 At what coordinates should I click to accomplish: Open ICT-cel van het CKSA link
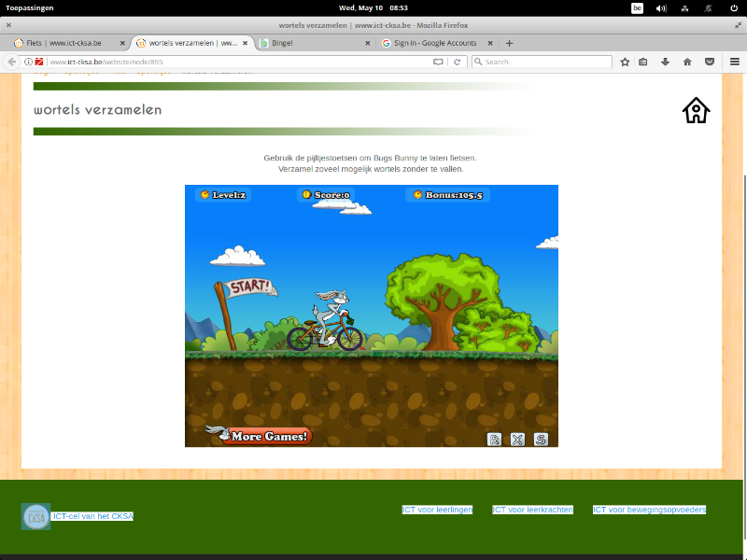click(x=92, y=516)
